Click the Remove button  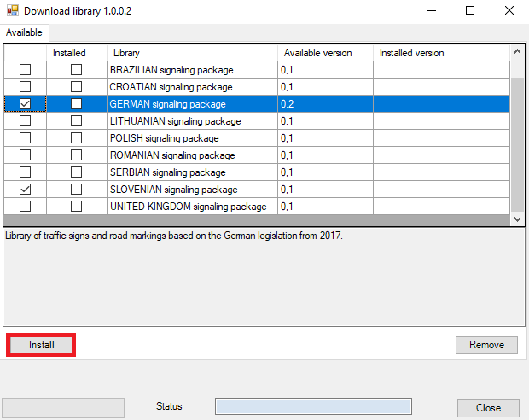(x=486, y=345)
